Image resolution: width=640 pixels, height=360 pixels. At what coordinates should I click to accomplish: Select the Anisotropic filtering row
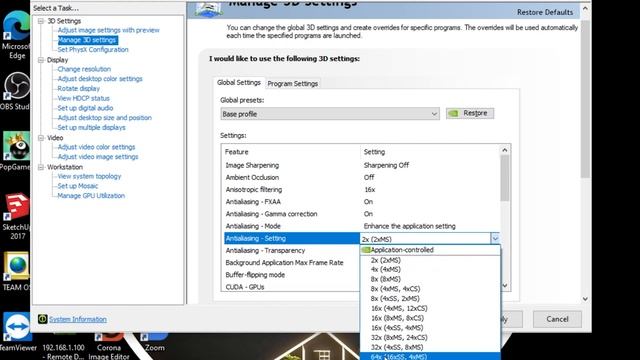tap(361, 190)
